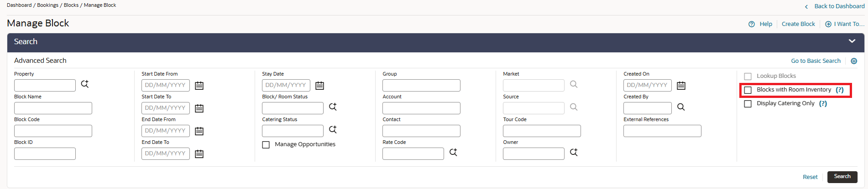
Task: Toggle Manage Opportunities checkbox
Action: (266, 145)
